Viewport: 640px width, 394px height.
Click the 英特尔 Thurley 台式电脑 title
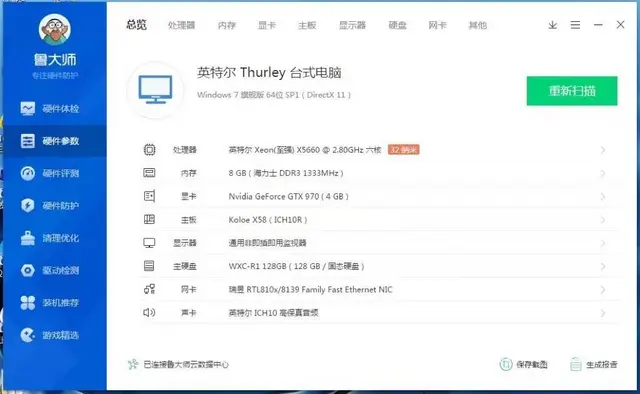click(x=269, y=73)
